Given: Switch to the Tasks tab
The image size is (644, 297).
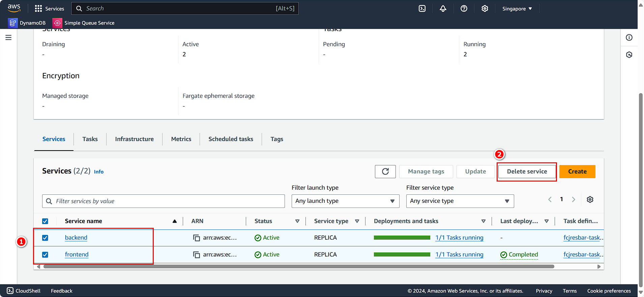Looking at the screenshot, I should tap(90, 139).
